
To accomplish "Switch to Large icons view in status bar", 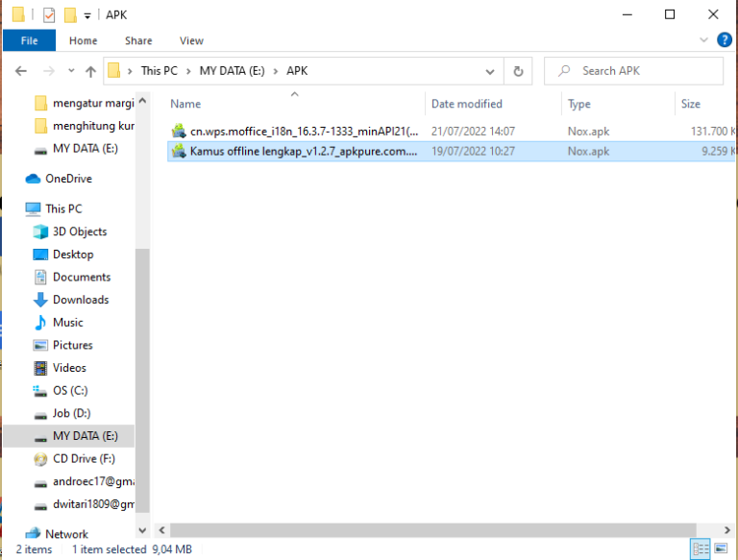I will (721, 548).
